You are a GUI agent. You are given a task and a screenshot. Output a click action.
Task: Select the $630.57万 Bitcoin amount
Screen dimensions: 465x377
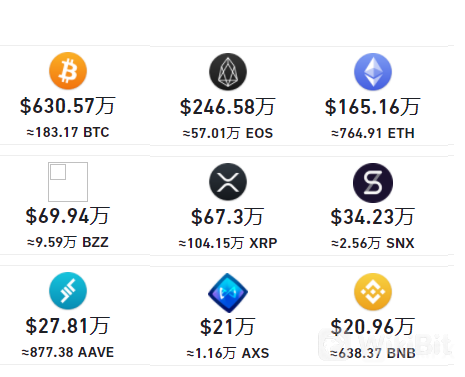(68, 106)
